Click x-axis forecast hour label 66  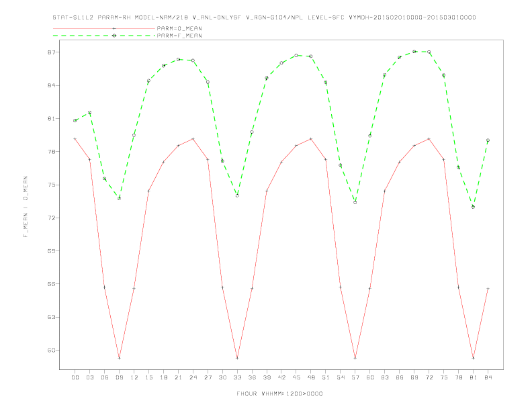400,377
